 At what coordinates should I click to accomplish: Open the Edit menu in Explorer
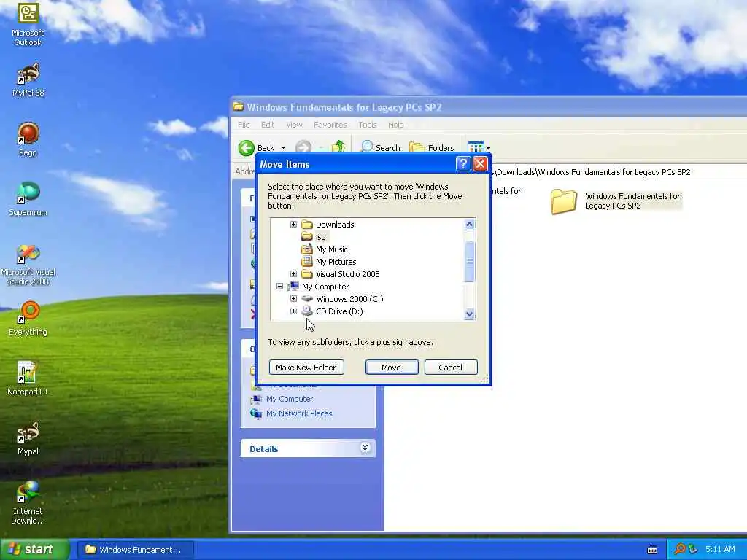(267, 125)
